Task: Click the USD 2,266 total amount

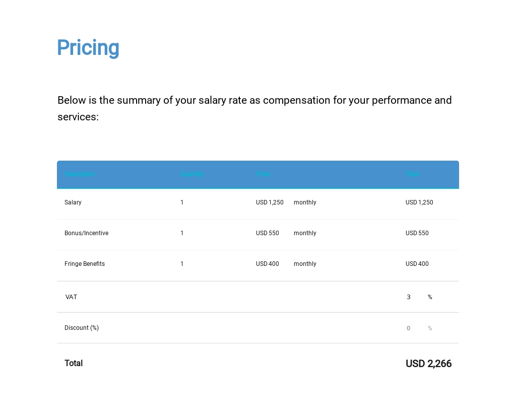Action: (428, 364)
